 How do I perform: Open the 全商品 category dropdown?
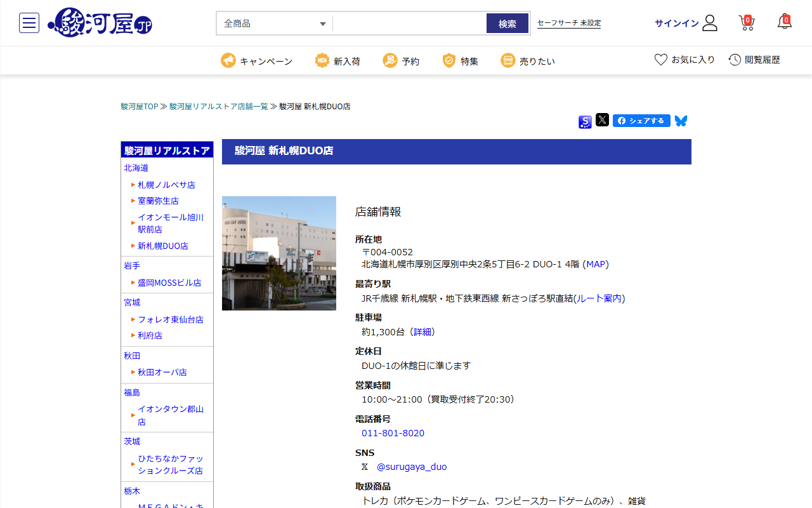pyautogui.click(x=275, y=23)
